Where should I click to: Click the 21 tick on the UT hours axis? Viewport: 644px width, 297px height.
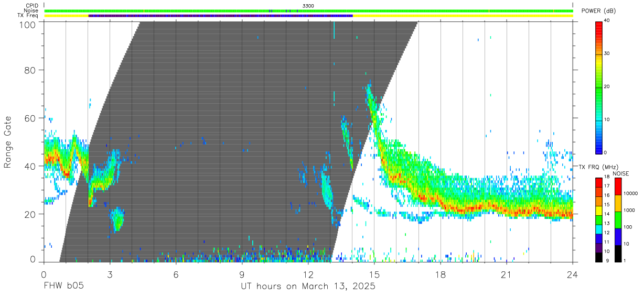click(507, 274)
